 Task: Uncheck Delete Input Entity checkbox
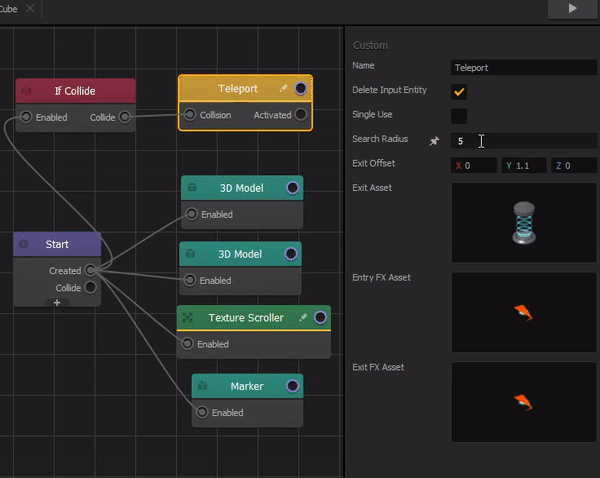(x=459, y=92)
